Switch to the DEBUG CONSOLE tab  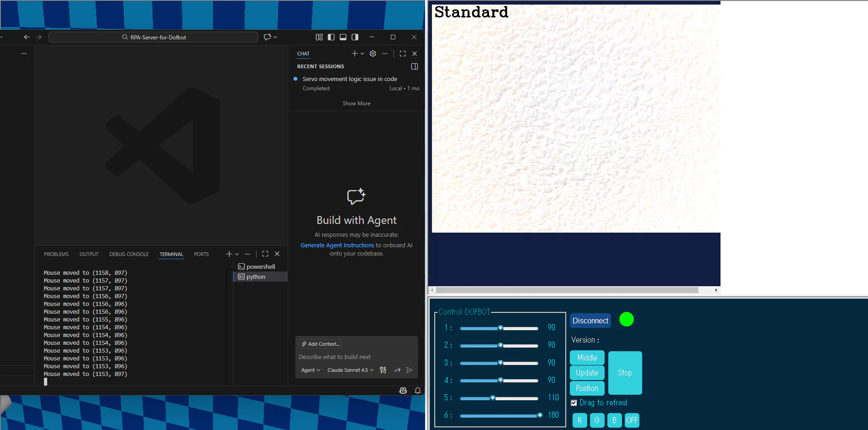[x=129, y=254]
